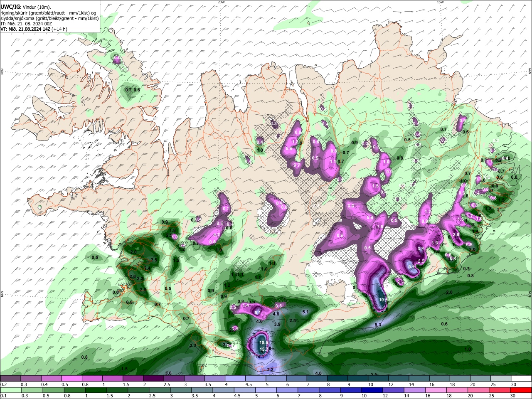Image resolution: width=532 pixels, height=399 pixels.
Task: Click the palest green 0.1–0.3 swatch in the rain legend
Action: tap(10, 390)
